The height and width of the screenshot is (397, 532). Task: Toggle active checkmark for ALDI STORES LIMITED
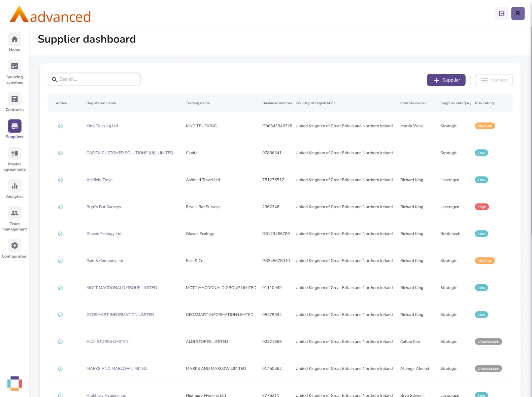(60, 342)
